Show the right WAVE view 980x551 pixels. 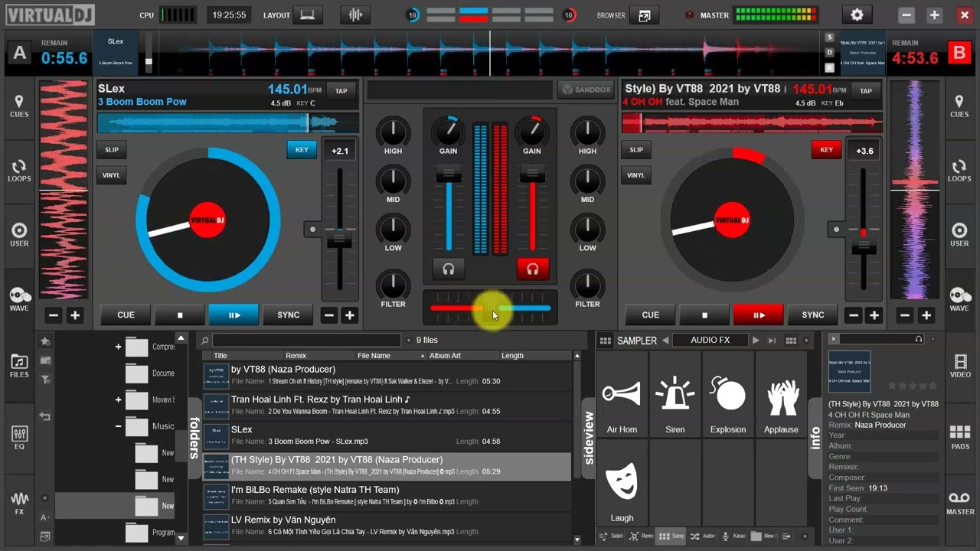[959, 299]
